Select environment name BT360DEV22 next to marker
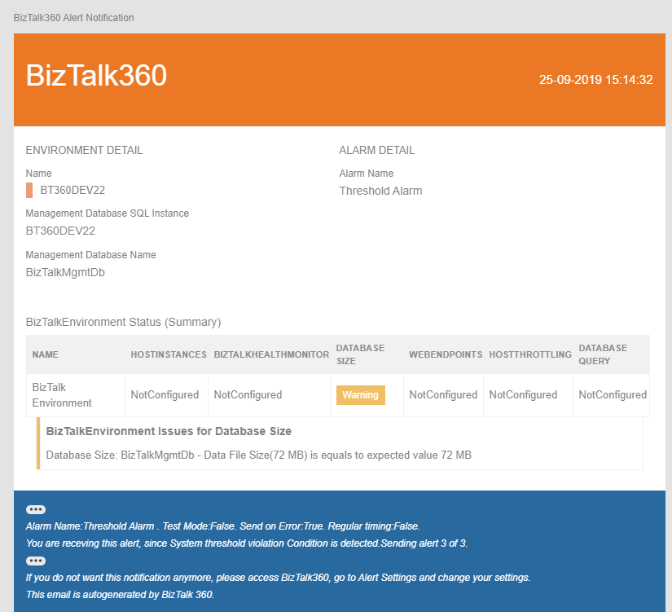 72,191
